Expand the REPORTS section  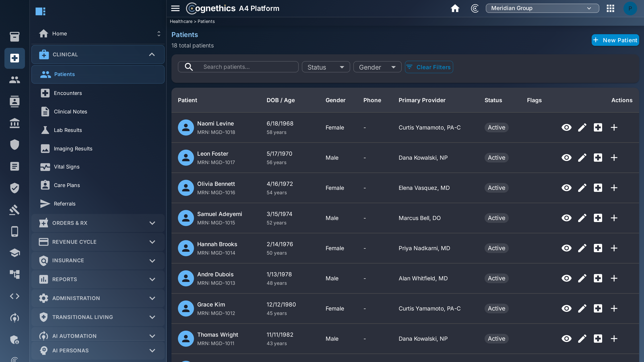pos(98,279)
